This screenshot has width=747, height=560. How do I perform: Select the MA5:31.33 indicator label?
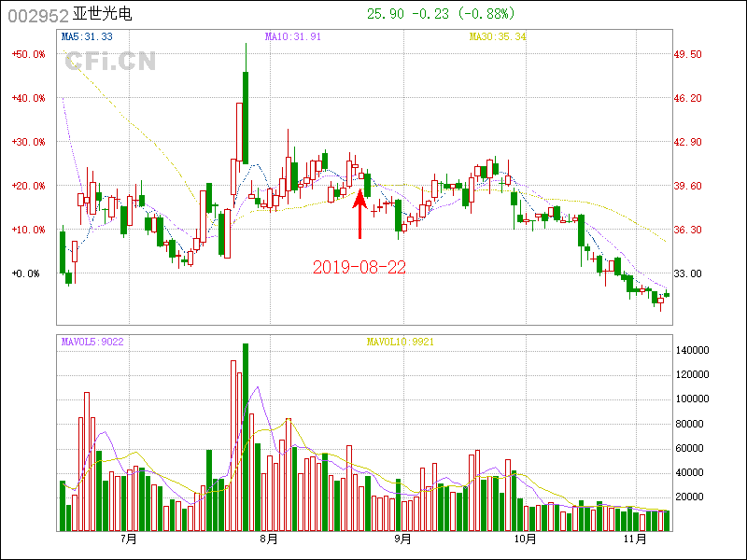(x=87, y=36)
